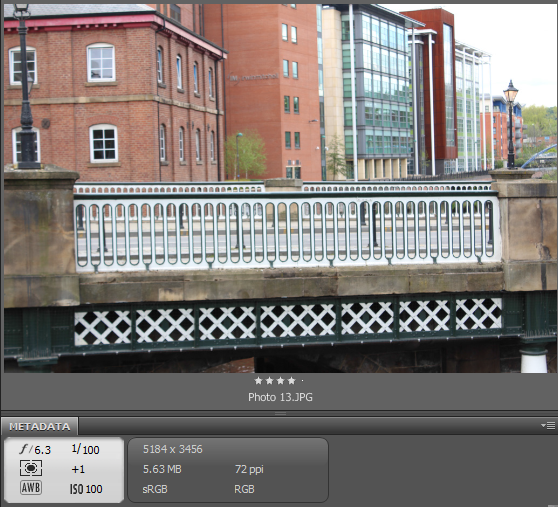Click the 1/100 shutter speed value
The image size is (558, 507).
[x=85, y=449]
